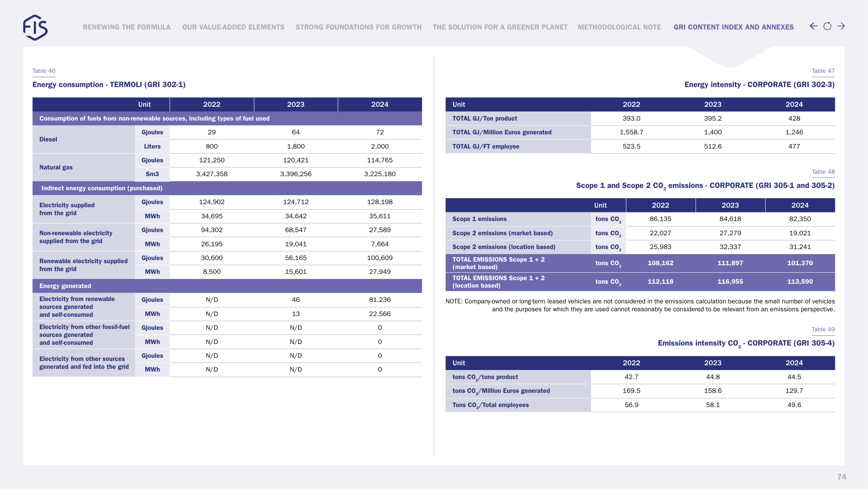This screenshot has width=868, height=489.
Task: Click Scope 2 emissions (location based) label
Action: [504, 247]
